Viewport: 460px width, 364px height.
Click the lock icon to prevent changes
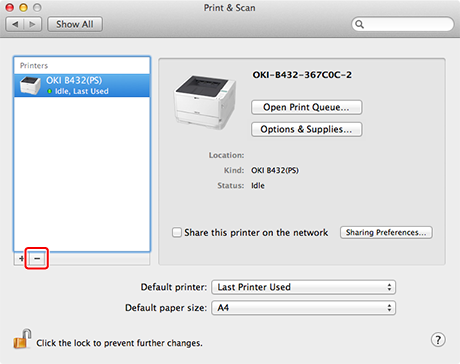pyautogui.click(x=22, y=339)
